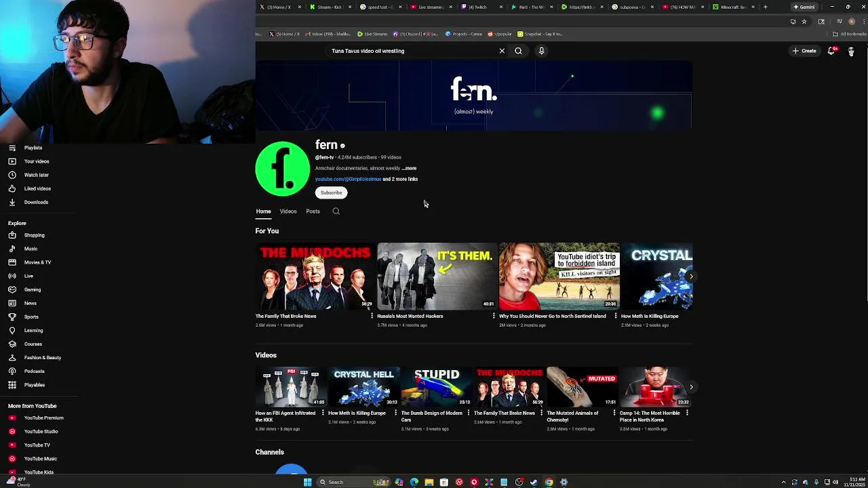Screen dimensions: 868x488
Task: Open a new browser tab
Action: (765, 7)
